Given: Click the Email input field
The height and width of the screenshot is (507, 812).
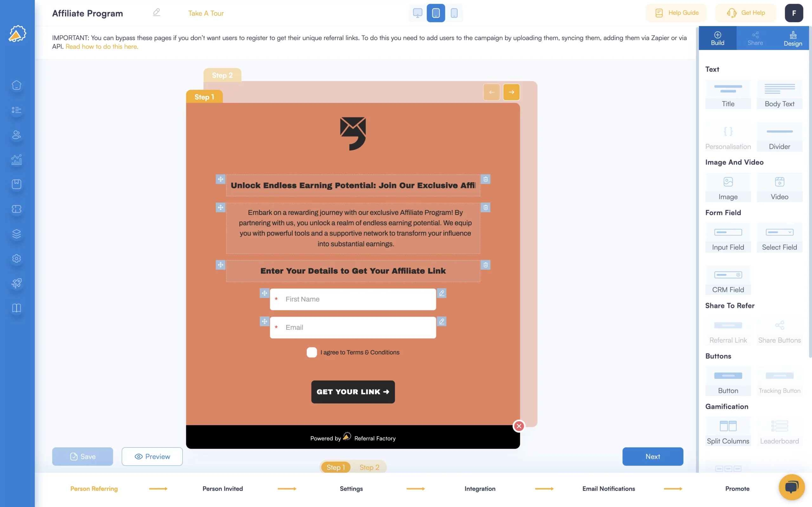Looking at the screenshot, I should coord(352,327).
